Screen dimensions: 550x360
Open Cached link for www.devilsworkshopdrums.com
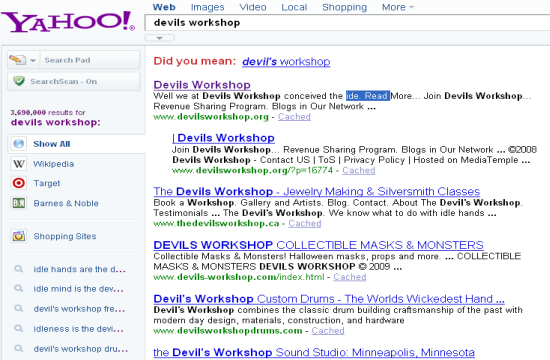328,331
